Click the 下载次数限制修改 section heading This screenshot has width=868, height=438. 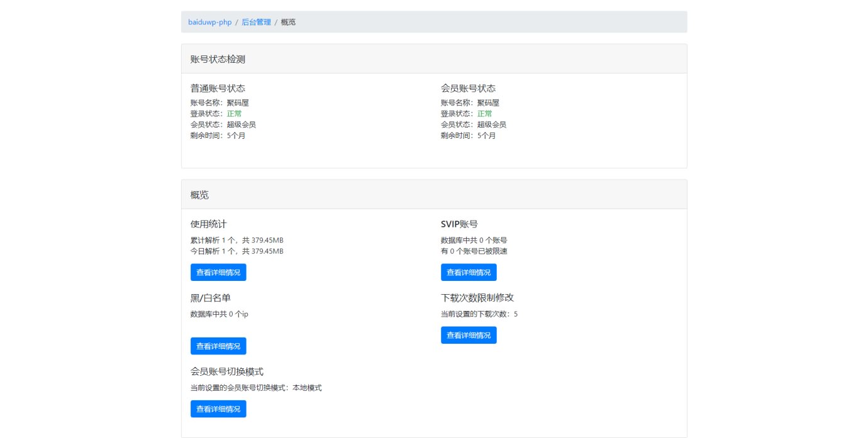pos(477,297)
